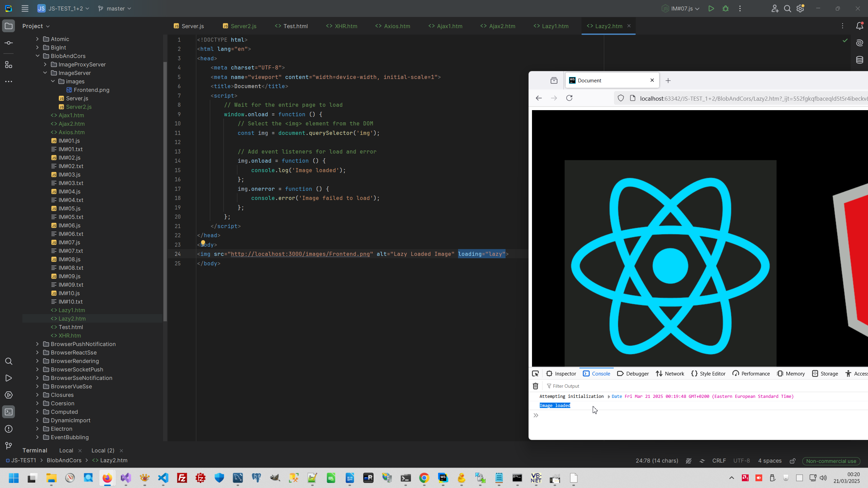868x488 pixels.
Task: Open the master branch dropdown
Action: click(115, 8)
